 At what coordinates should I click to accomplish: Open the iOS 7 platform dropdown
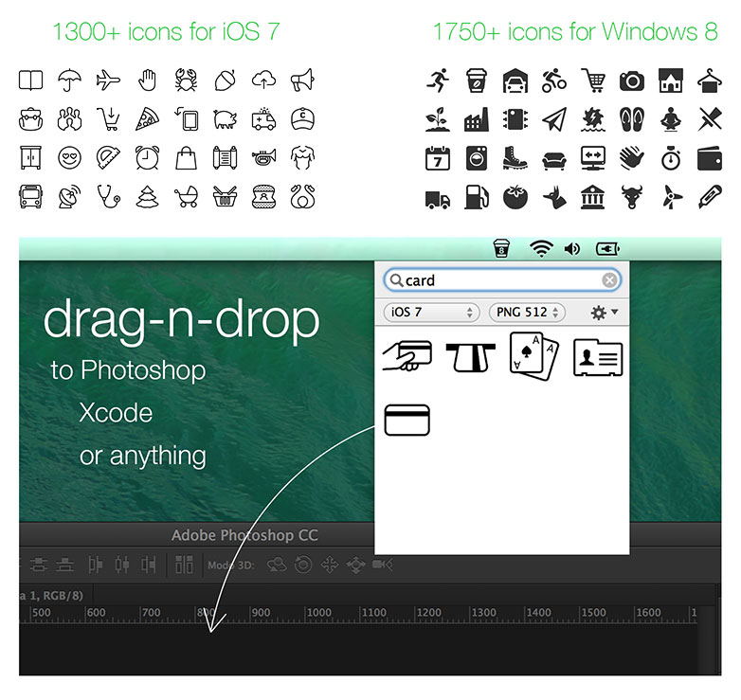coord(431,312)
